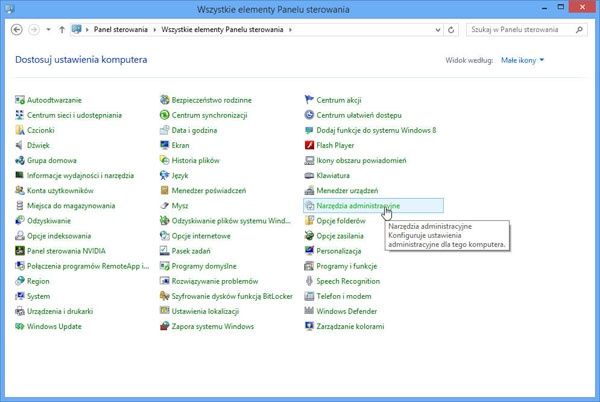Open Dodaj funkcje do systemu Windows 8

point(376,130)
